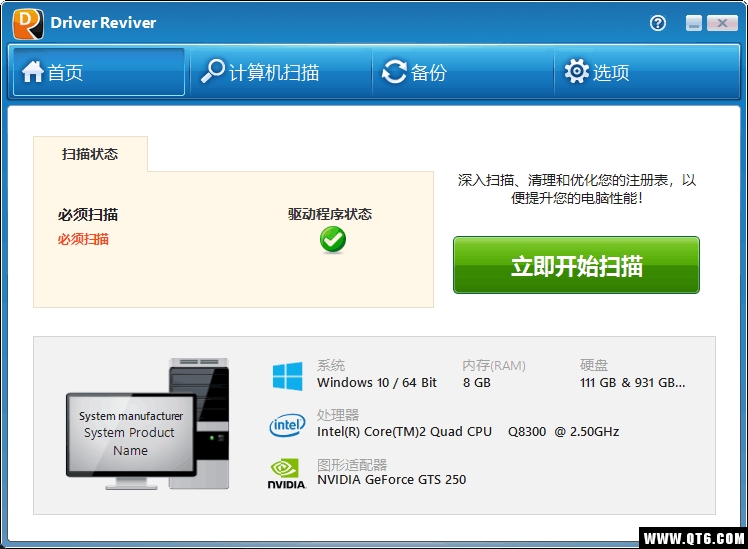Click the NVIDIA graphics logo icon
The width and height of the screenshot is (748, 549).
coord(286,474)
